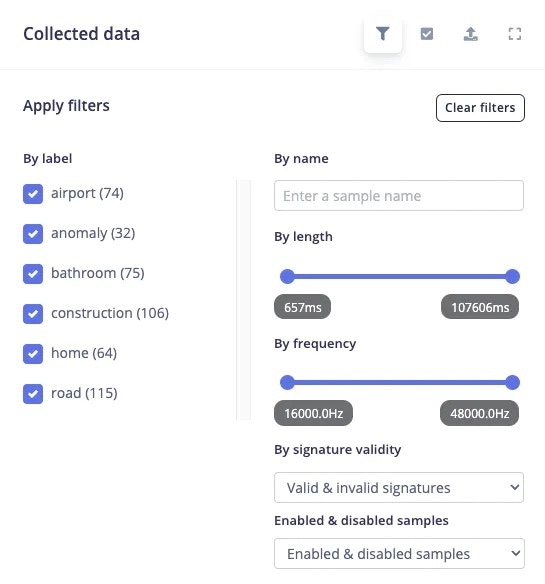
Task: Click the construction (106) label text
Action: tap(110, 313)
